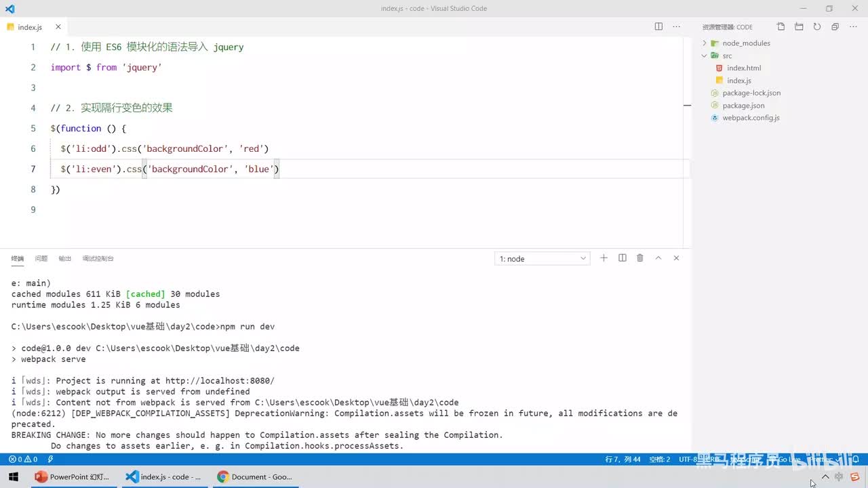Viewport: 868px width, 488px height.
Task: Click the Sogou input method tray icon
Action: 856,476
